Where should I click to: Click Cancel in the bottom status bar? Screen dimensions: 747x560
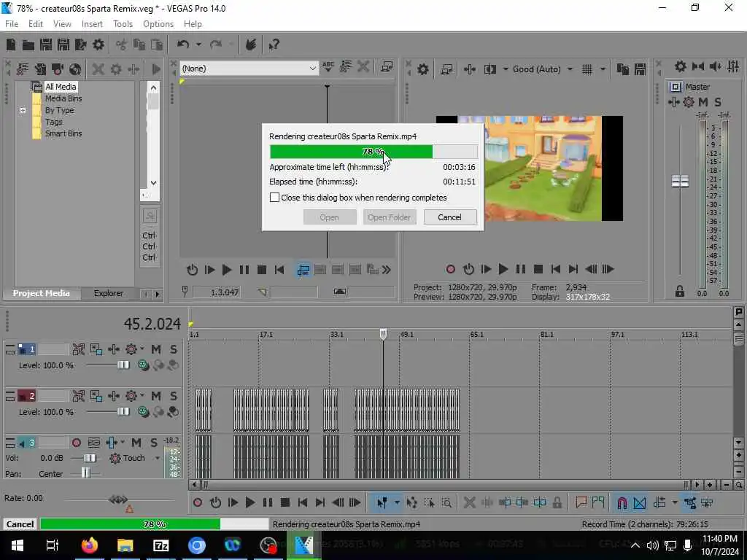(20, 524)
